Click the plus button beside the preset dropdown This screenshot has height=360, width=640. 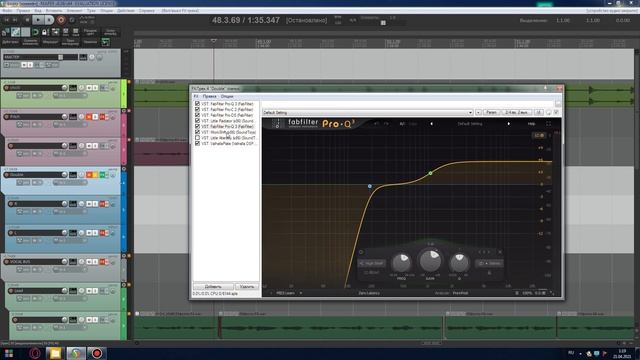(478, 112)
